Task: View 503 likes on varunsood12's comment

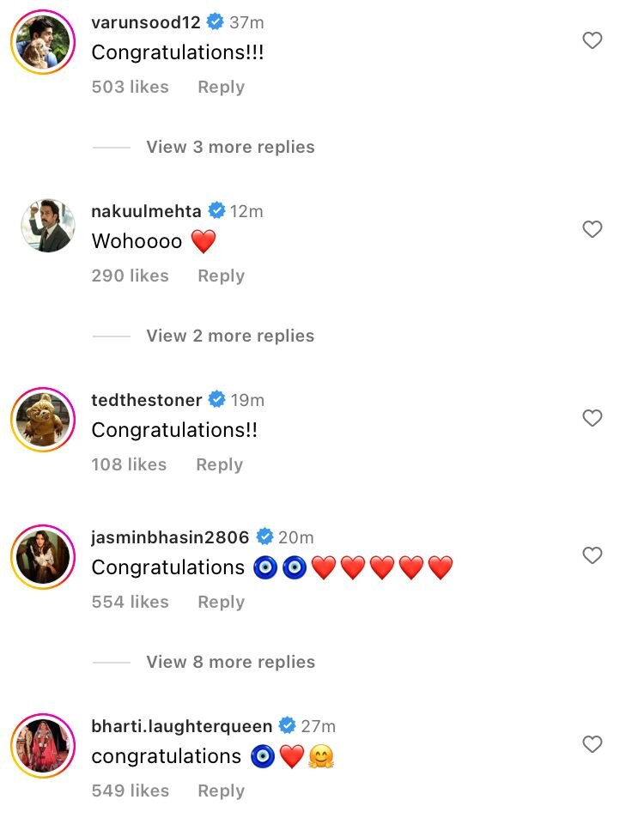Action: [x=131, y=87]
